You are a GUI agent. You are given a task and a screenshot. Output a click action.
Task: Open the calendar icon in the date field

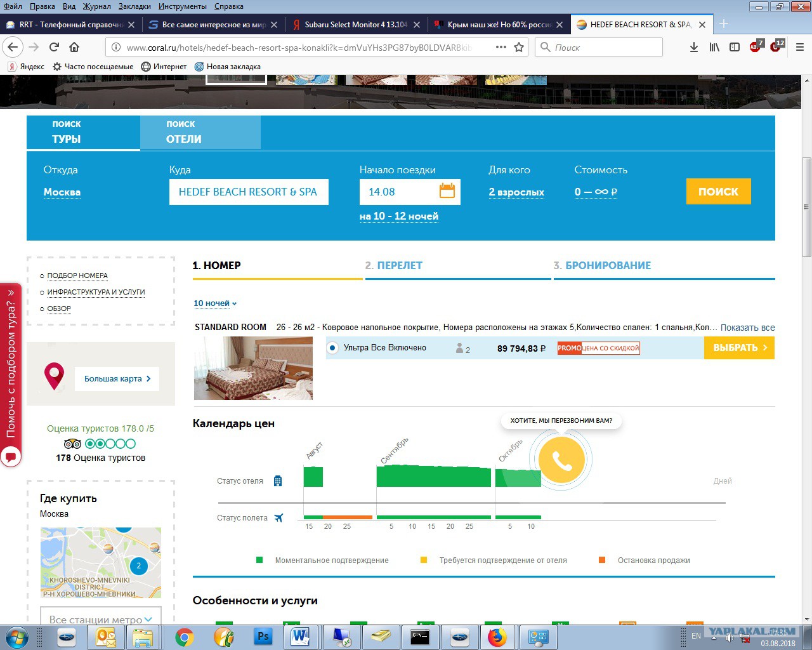tap(447, 190)
